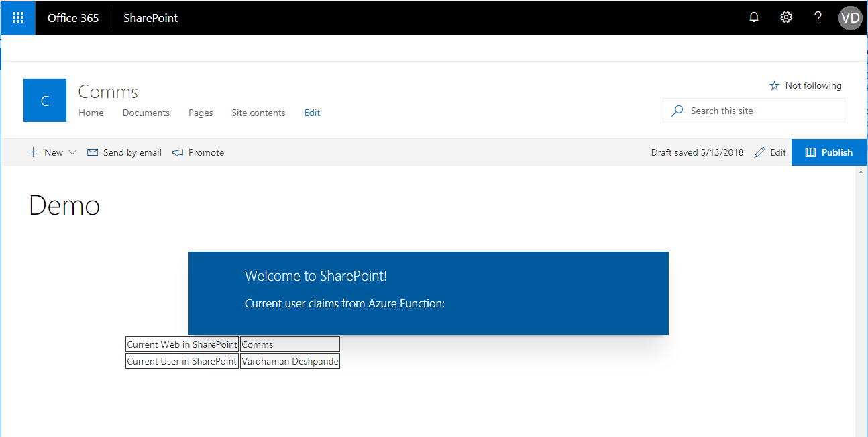The image size is (868, 437).
Task: Click the Comms site logo tile
Action: coord(44,99)
